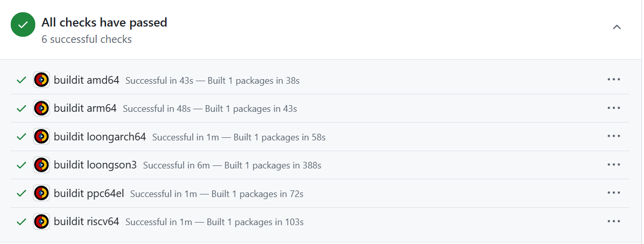Open the three-dot menu for buildit loongarch64
Viewport: 644px width, 244px height.
click(x=613, y=136)
